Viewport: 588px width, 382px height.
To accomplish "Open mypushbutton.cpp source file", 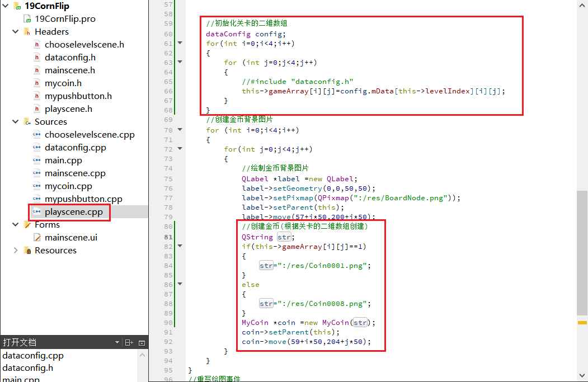I will [83, 199].
